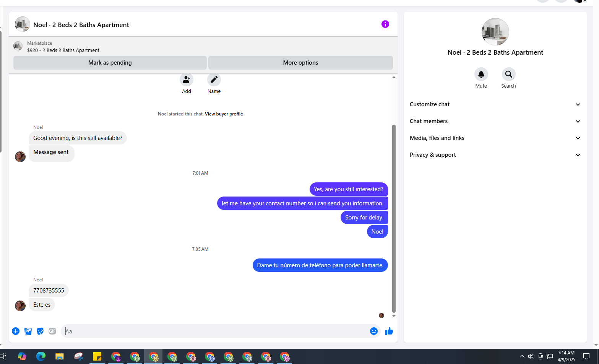Open Snipping Tool from the taskbar
This screenshot has height=364, width=599.
[78, 356]
